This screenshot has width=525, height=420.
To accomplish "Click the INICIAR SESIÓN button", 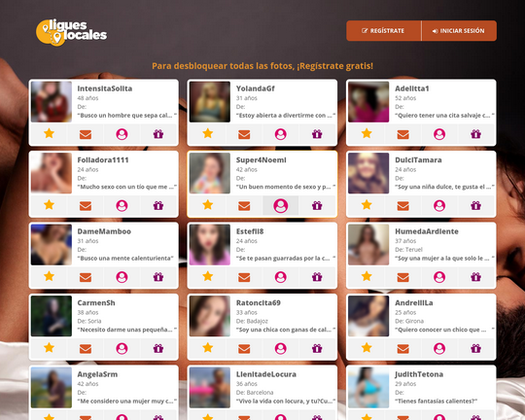I will pos(459,31).
